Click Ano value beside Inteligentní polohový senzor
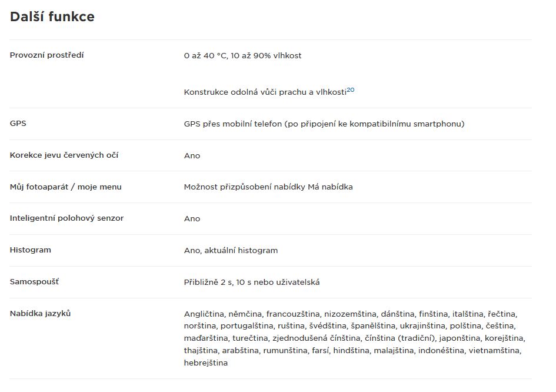556x392 pixels. 192,219
